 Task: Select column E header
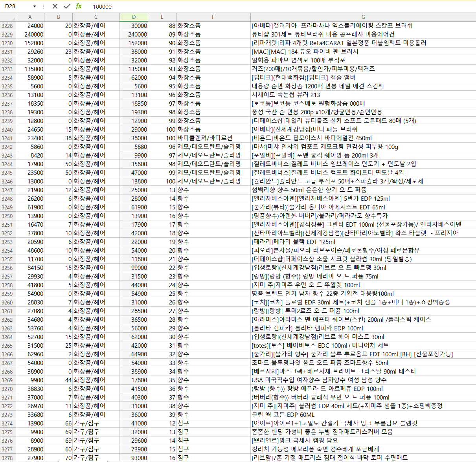tap(162, 17)
